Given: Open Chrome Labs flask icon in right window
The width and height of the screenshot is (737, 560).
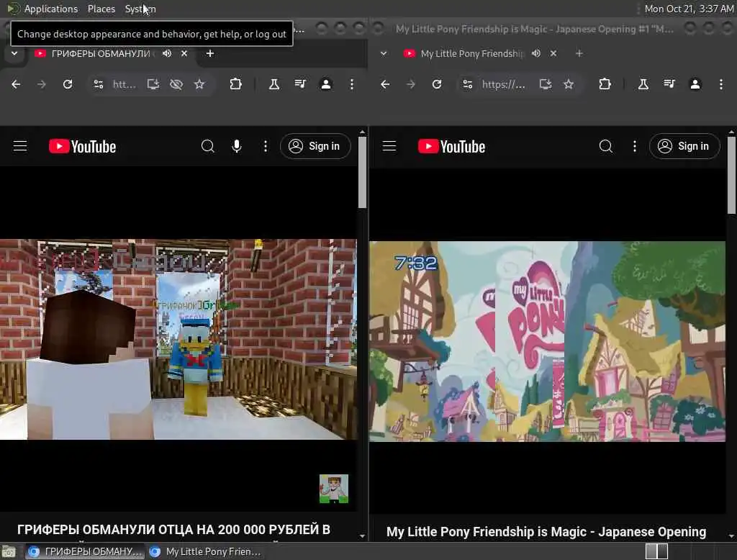Looking at the screenshot, I should click(643, 84).
